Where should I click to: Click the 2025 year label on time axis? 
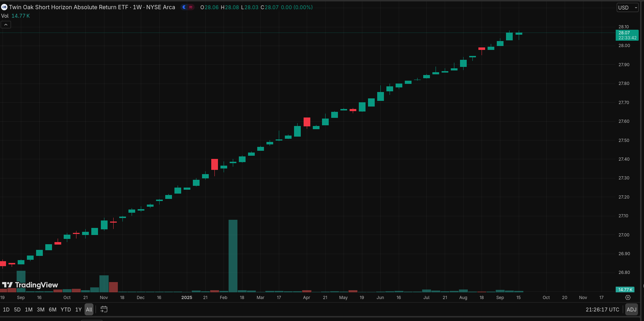tap(187, 298)
